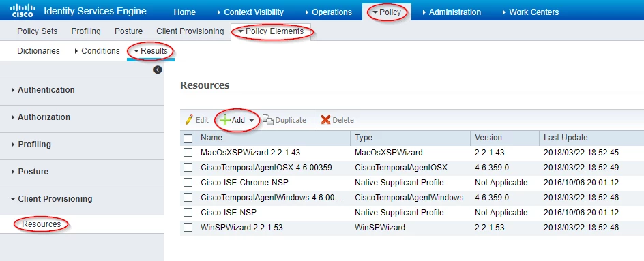This screenshot has width=644, height=261.
Task: Check the Cisco-ISE-Chrome-NSP row checkbox
Action: 188,182
